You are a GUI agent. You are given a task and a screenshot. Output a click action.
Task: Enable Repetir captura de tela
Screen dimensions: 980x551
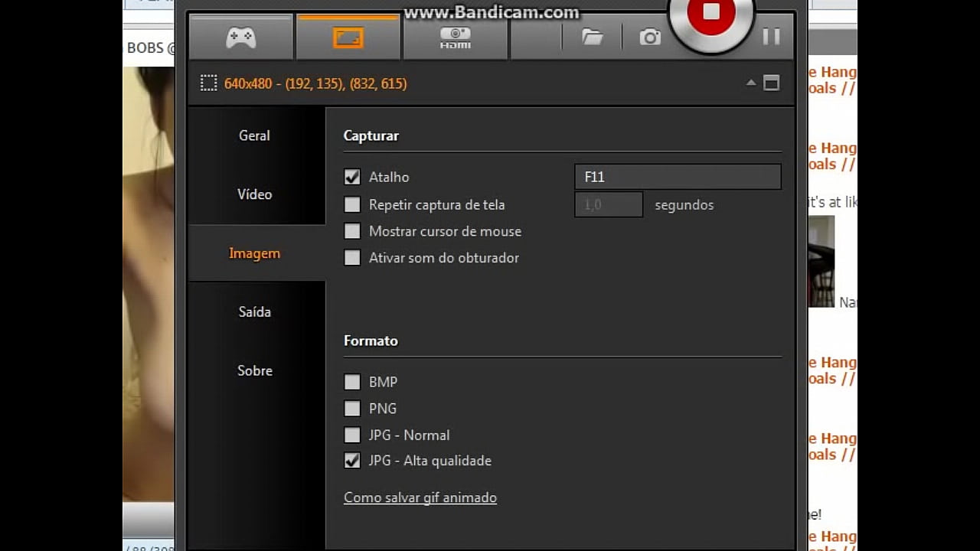tap(352, 205)
